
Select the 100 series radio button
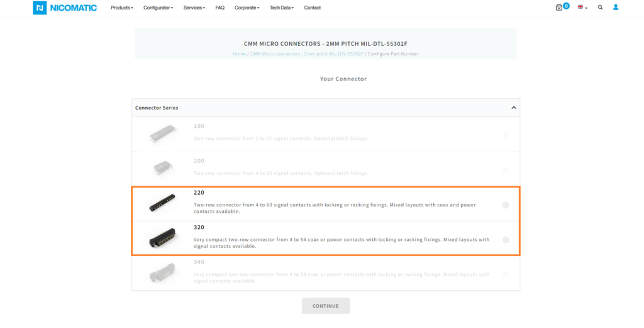(506, 135)
